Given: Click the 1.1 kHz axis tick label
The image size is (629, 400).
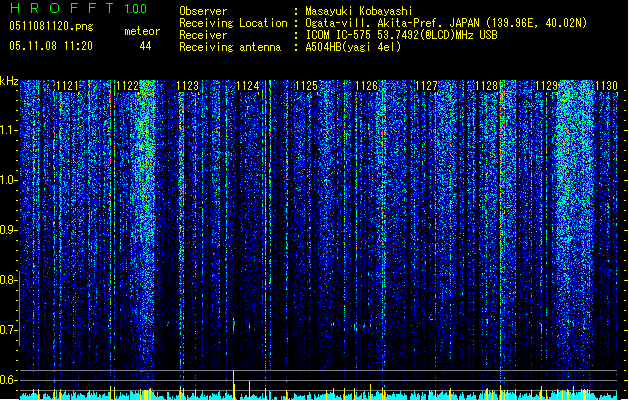Looking at the screenshot, I should point(8,130).
